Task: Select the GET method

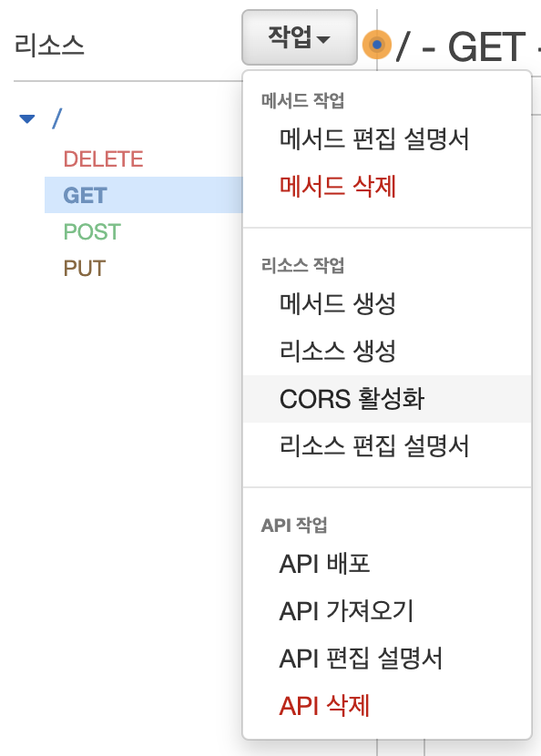Action: point(144,195)
